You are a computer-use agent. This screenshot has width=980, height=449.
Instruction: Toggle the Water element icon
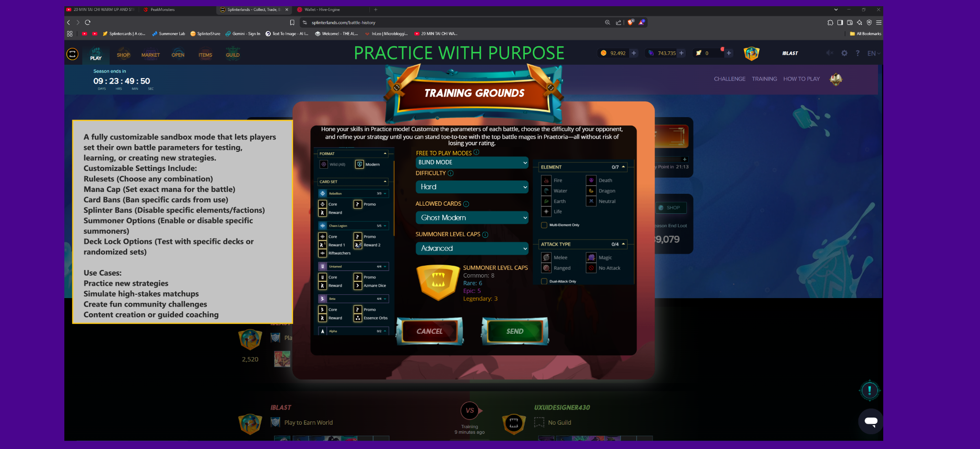(546, 191)
